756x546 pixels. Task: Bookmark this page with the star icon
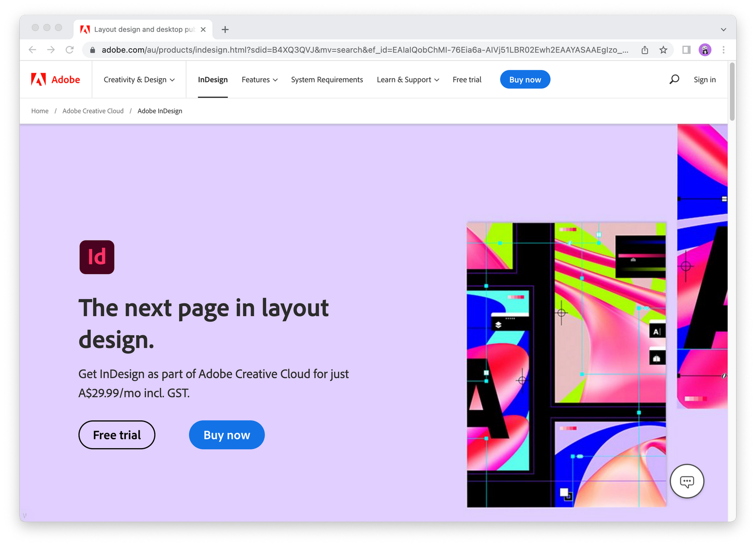coord(663,50)
